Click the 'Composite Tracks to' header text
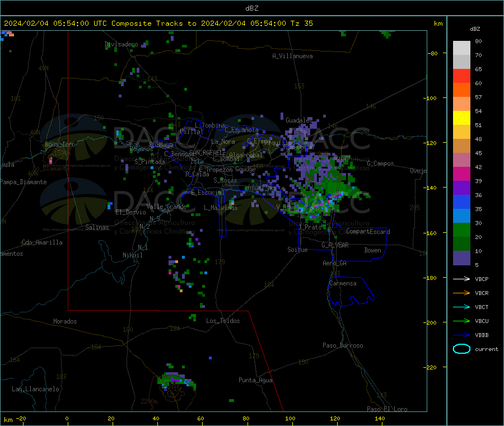The height and width of the screenshot is (426, 504). 153,24
